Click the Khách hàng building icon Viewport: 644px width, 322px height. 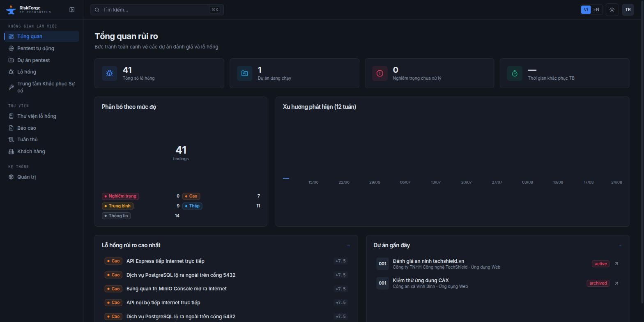tap(11, 152)
